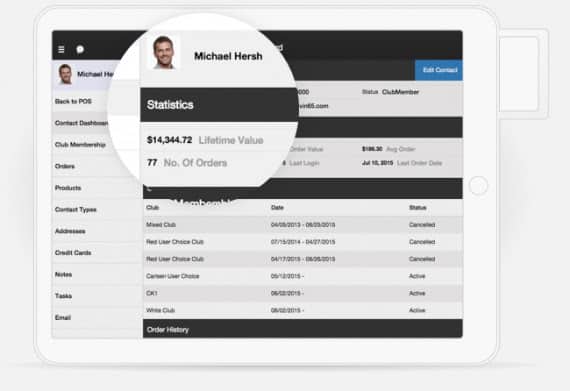Open Credit Cards in the sidebar
Screen dimensions: 570x391
[73, 253]
